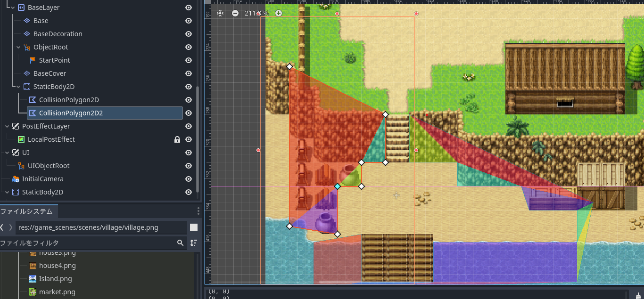Image resolution: width=644 pixels, height=299 pixels.
Task: Click the UIObjectRoot node icon
Action: (x=21, y=166)
